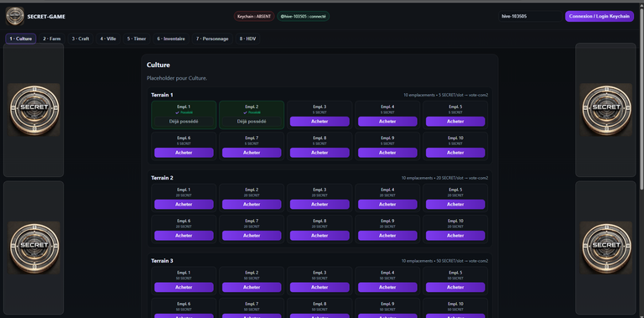Image resolution: width=644 pixels, height=318 pixels.
Task: Buy Terrain 1 Empl. 7 with Acheter
Action: (x=252, y=153)
